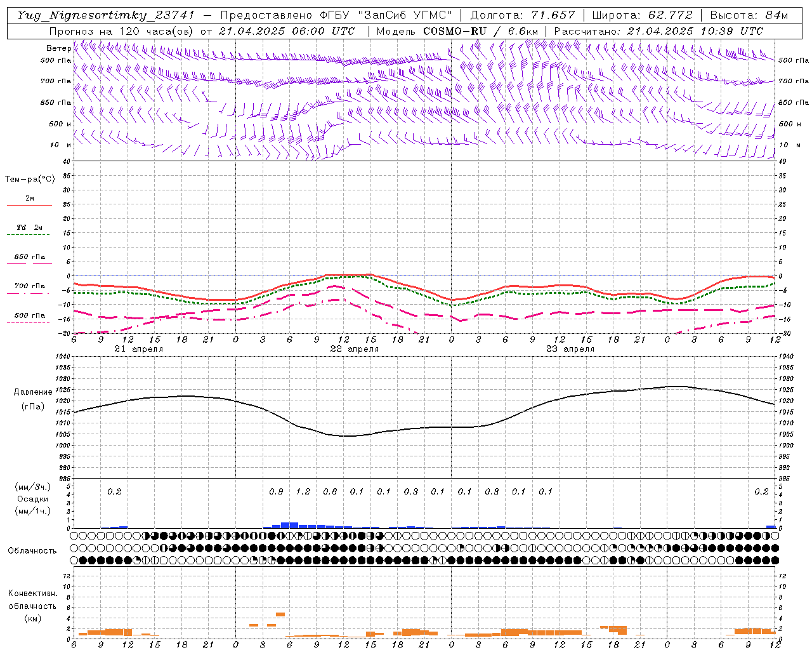812x650 pixels.
Task: Click the (мм/1ч.) precipitation unit label
Action: (32, 511)
